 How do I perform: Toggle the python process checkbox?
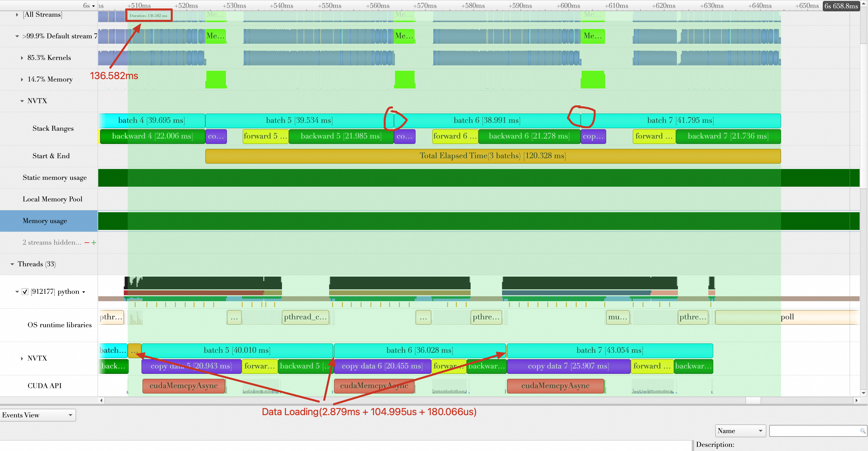click(25, 292)
